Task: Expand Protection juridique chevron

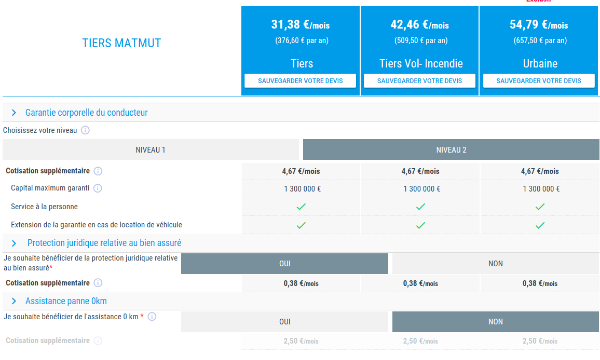Action: pos(14,243)
